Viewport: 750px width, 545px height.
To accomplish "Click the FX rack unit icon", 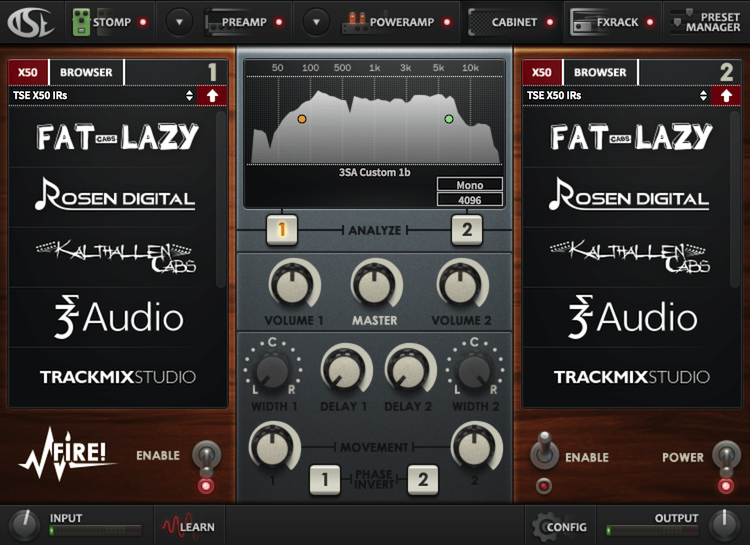I will (x=582, y=22).
